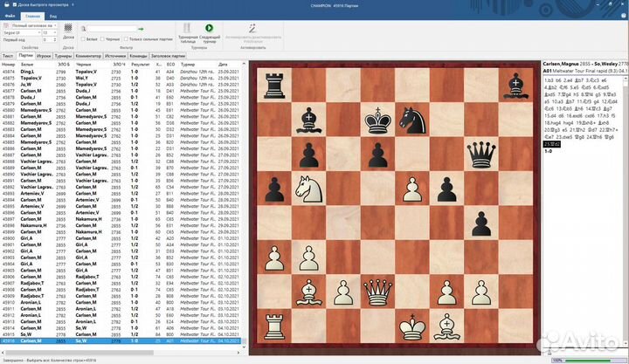Click move 25.Qd2 in notation

pyautogui.click(x=552, y=144)
